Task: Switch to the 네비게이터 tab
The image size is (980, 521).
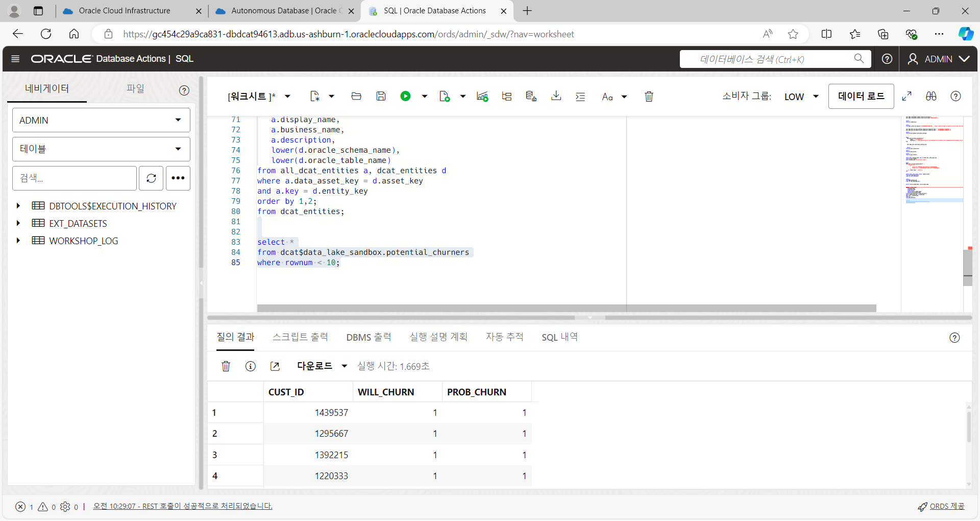Action: point(47,88)
